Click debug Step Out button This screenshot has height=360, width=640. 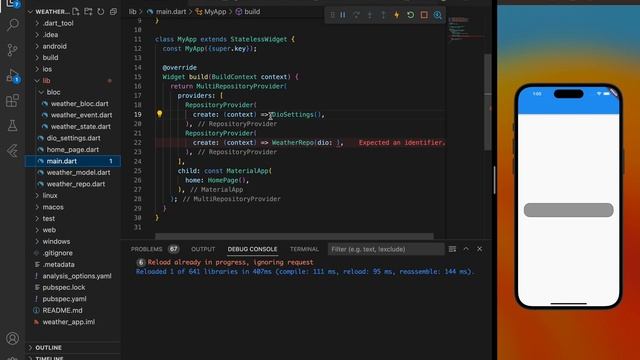(x=383, y=15)
